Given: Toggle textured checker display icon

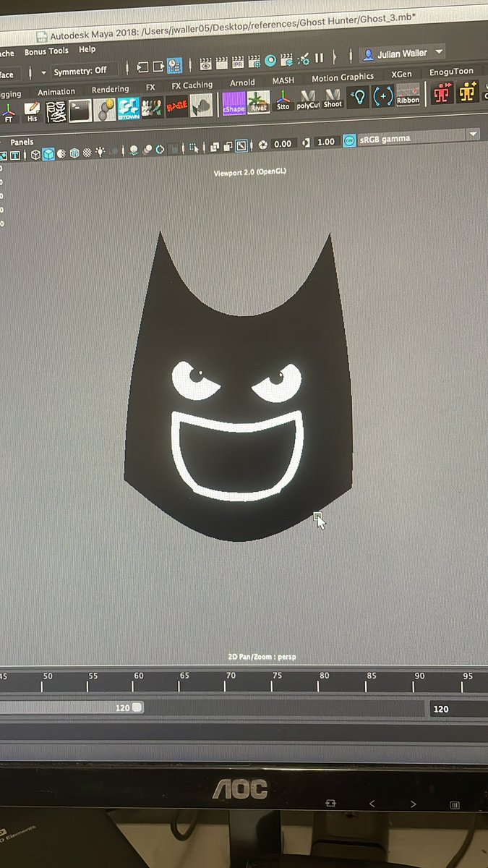Looking at the screenshot, I should pos(87,152).
